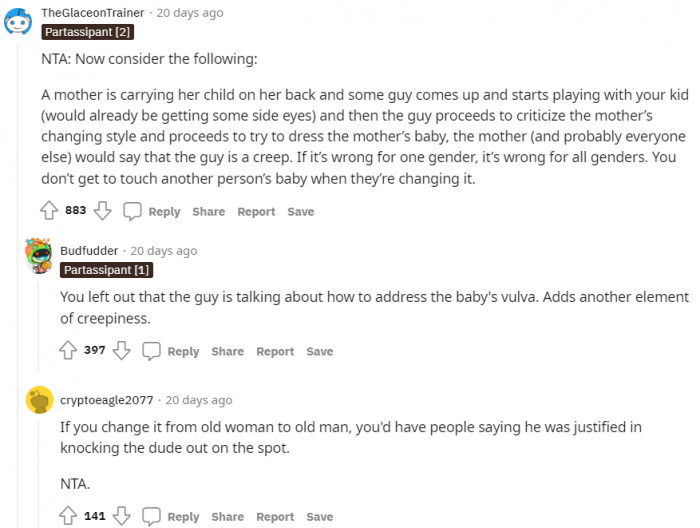Upvote Budfudder's comment
This screenshot has height=528, width=700.
tap(69, 351)
